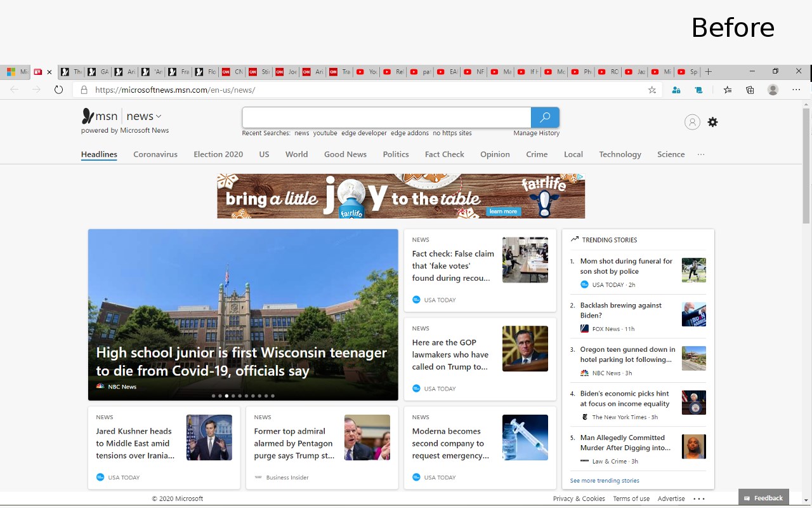Open the Politics category
The width and height of the screenshot is (812, 508).
click(x=396, y=154)
